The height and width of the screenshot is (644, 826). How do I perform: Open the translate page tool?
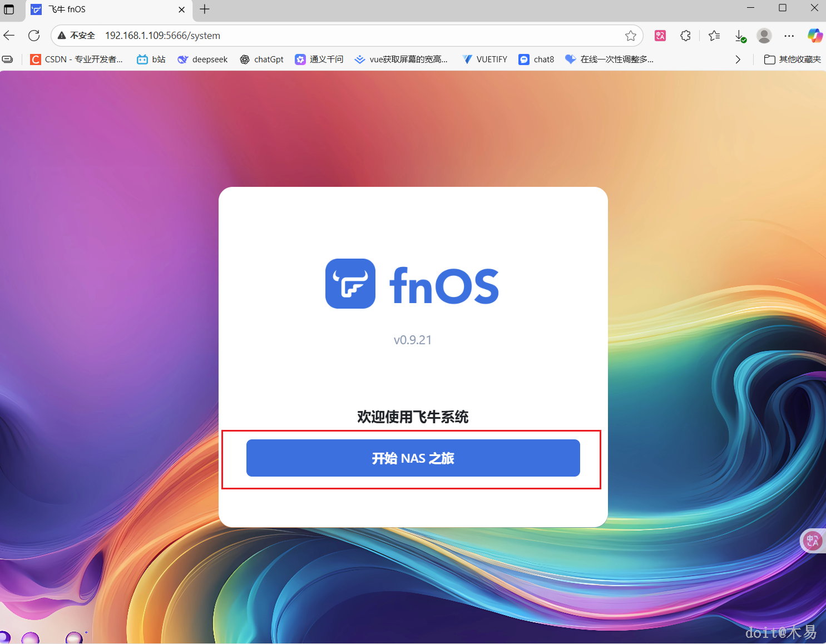point(660,35)
